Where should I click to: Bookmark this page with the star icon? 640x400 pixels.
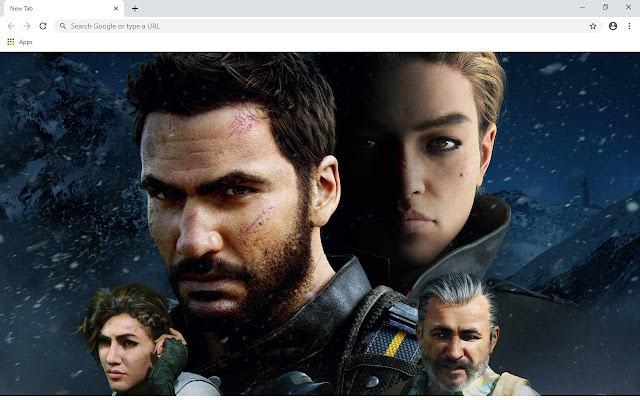point(593,26)
